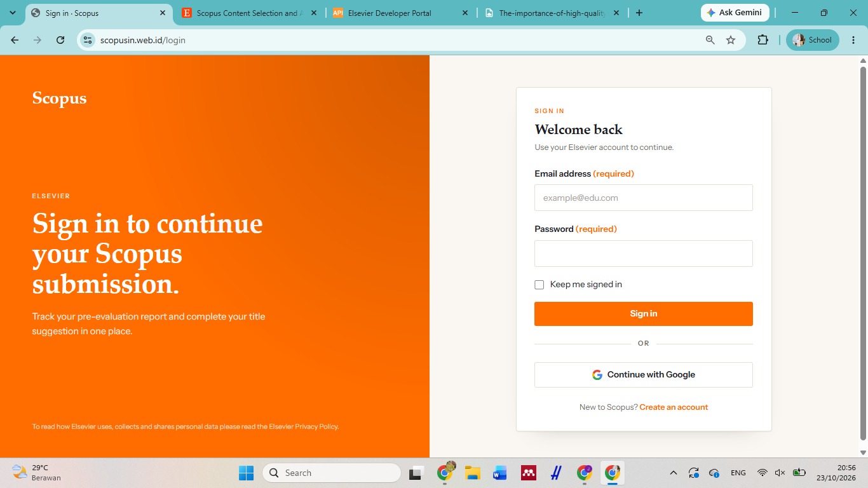Select the Sign in · Scopus tab
868x488 pixels.
(x=98, y=13)
